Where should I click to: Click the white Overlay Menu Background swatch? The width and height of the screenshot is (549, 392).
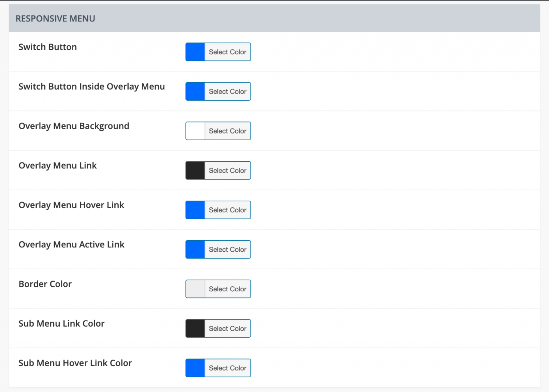pos(195,131)
